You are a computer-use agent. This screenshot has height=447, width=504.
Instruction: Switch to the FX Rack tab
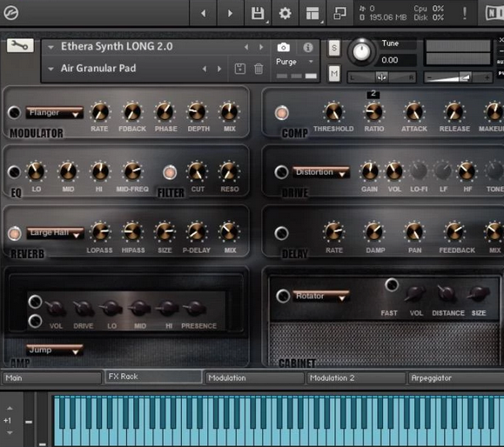coord(153,377)
